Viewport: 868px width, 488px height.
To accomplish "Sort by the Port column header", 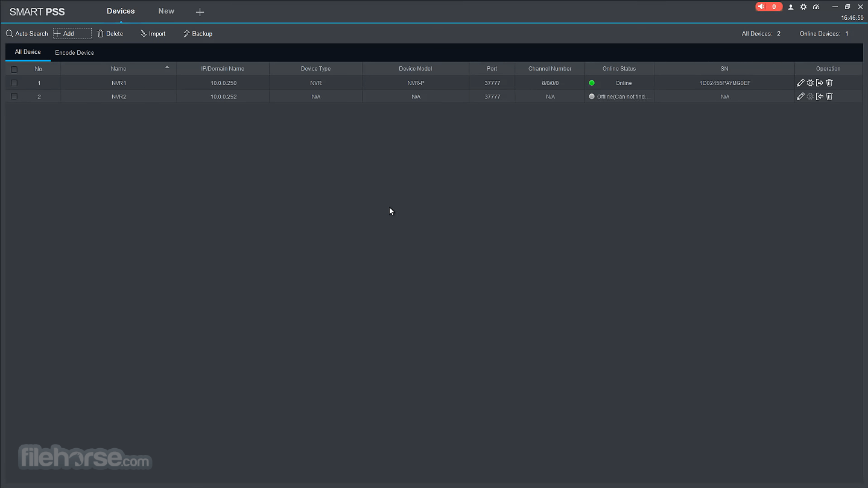I will click(492, 69).
